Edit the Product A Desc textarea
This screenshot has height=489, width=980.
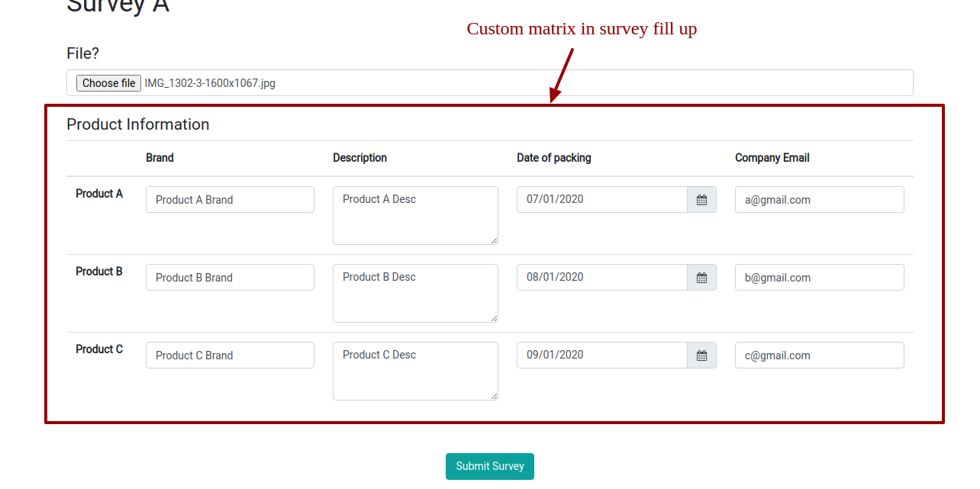coord(414,216)
